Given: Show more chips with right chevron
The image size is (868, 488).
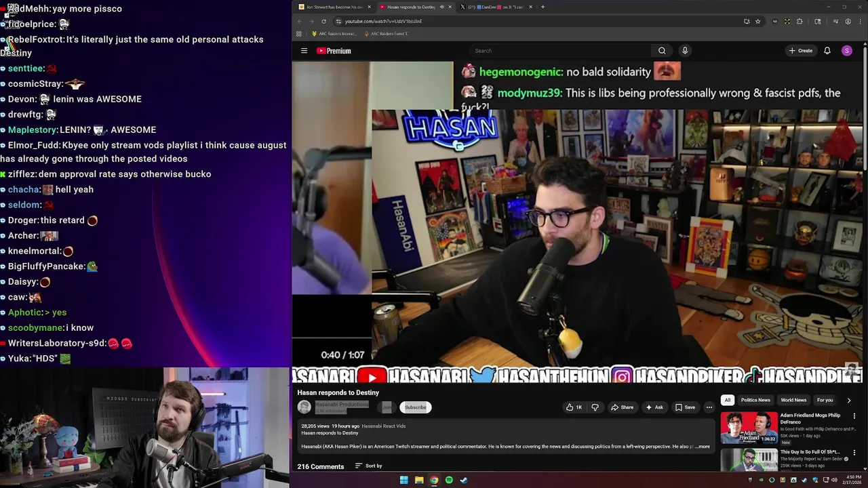Looking at the screenshot, I should (848, 400).
